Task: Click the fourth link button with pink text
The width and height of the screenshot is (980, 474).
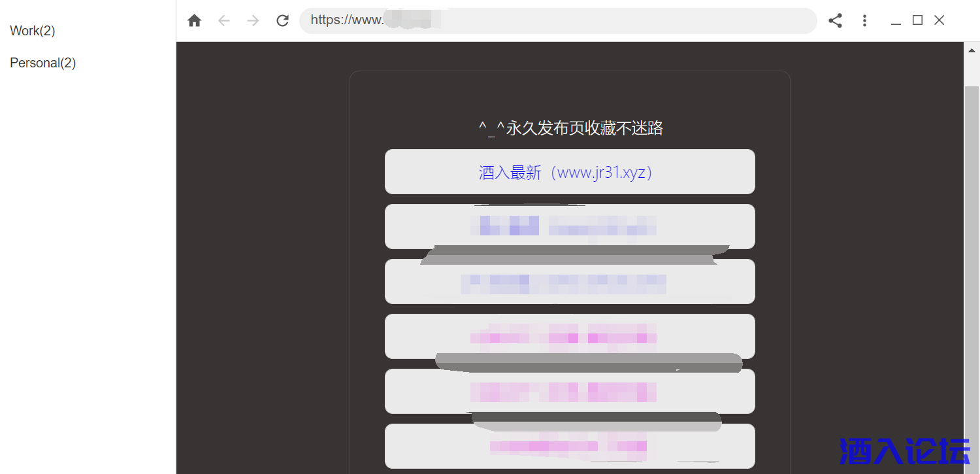Action: tap(569, 336)
